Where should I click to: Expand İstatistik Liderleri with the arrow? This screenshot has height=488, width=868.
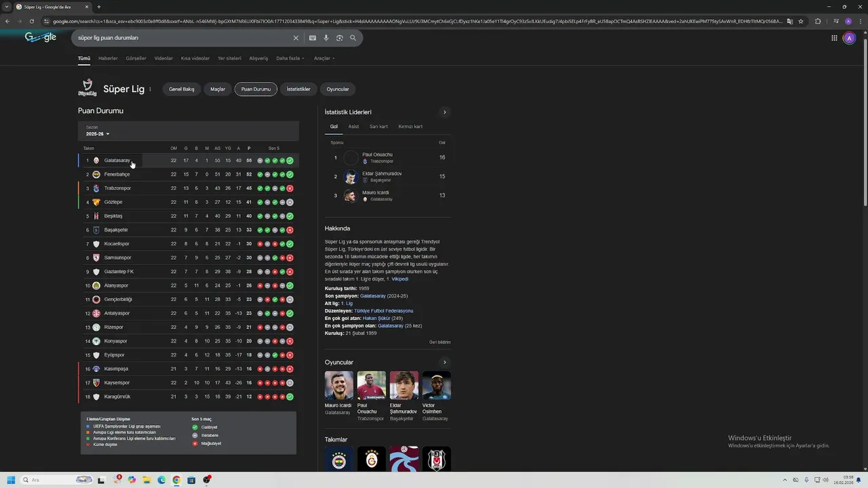(x=445, y=112)
